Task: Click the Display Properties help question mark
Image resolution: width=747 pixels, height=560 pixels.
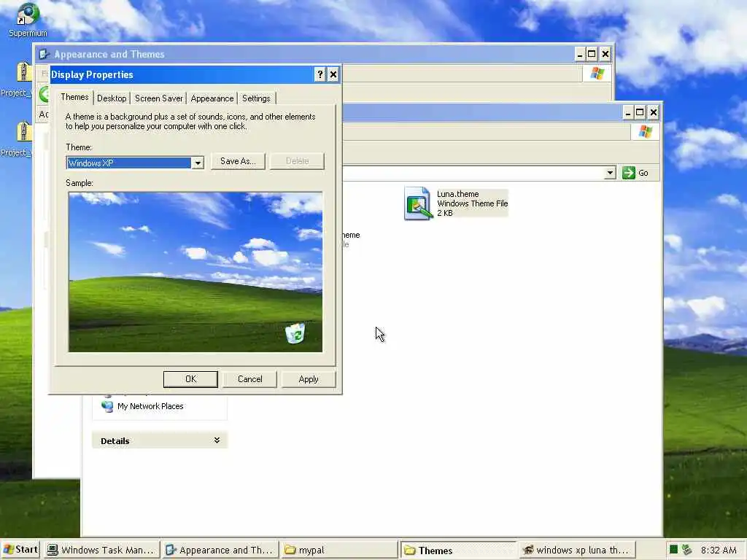Action: (320, 74)
